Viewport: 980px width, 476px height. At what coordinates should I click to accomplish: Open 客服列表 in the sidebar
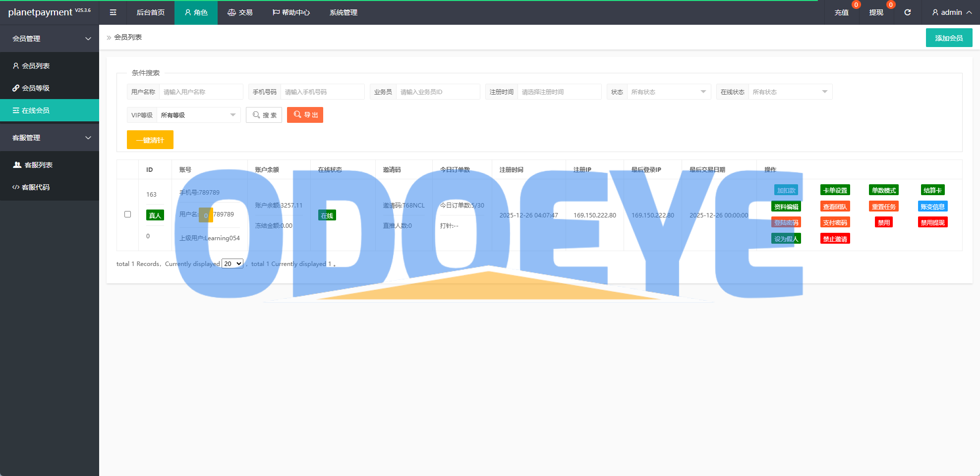[x=38, y=165]
